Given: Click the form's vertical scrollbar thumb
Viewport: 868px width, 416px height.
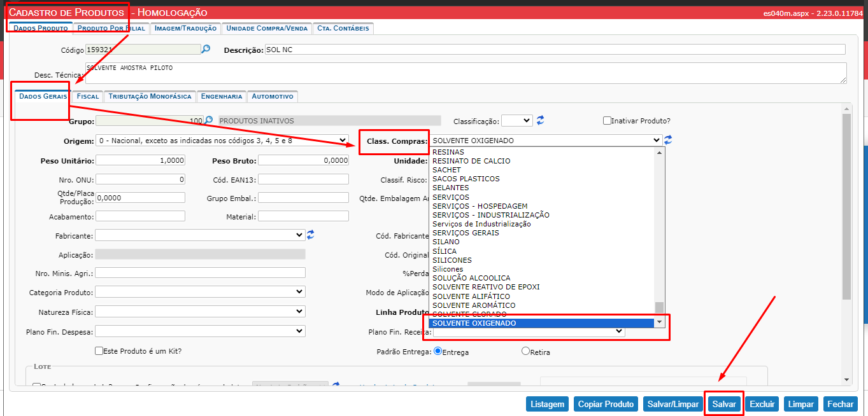Looking at the screenshot, I should coord(846,207).
